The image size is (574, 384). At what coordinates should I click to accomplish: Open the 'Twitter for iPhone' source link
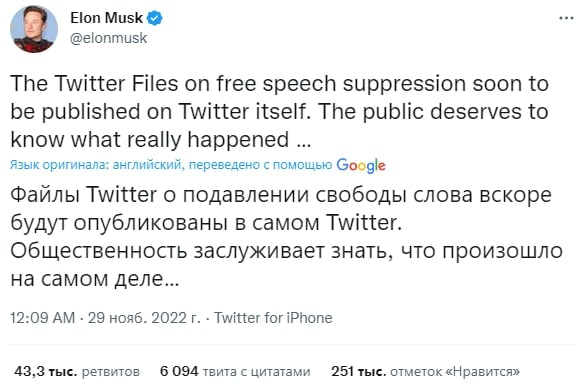click(273, 318)
